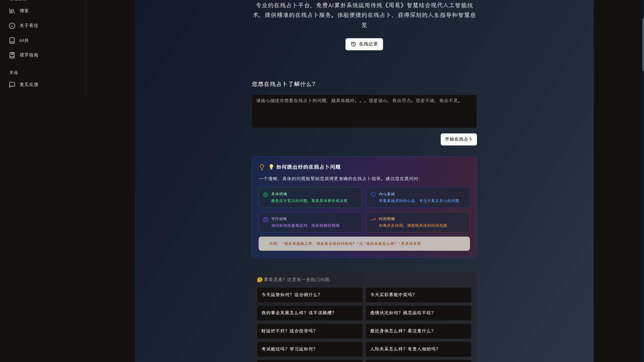
Task: Click the history clock icon in 在线记录
Action: click(x=354, y=44)
